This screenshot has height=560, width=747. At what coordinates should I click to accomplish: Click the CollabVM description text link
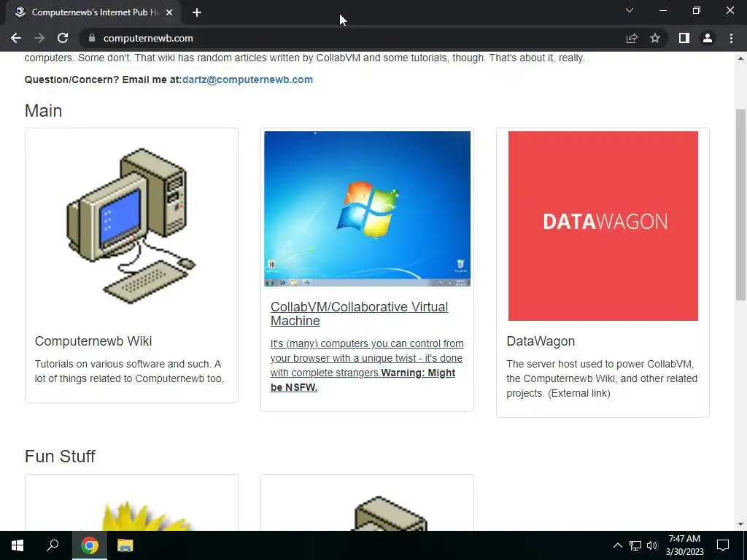(x=367, y=365)
